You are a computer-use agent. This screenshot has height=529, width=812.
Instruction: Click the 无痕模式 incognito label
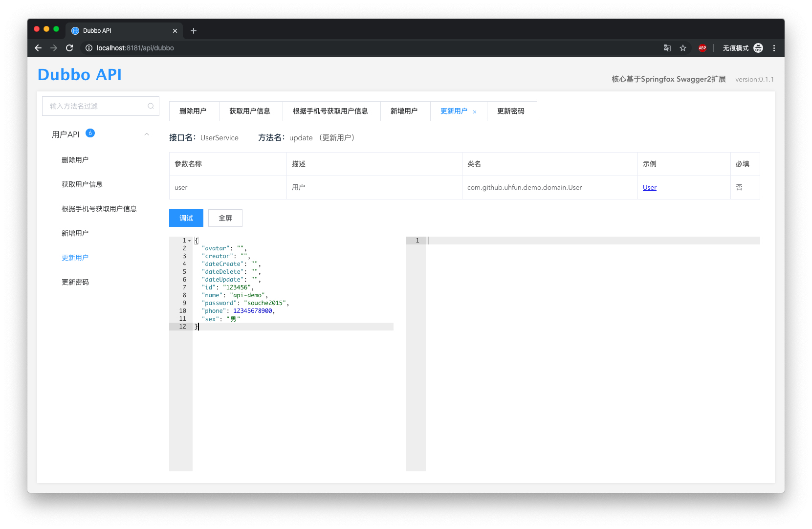point(736,48)
